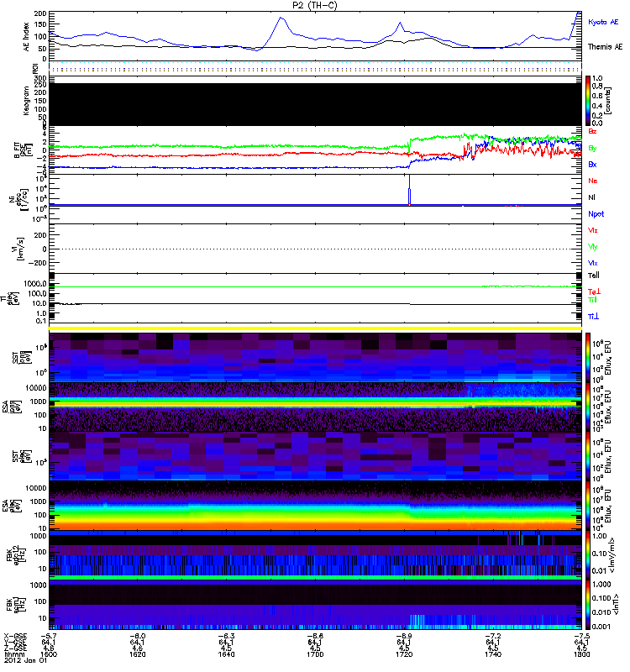
Task: Click the Keogram counts color bar
Action: [x=588, y=101]
